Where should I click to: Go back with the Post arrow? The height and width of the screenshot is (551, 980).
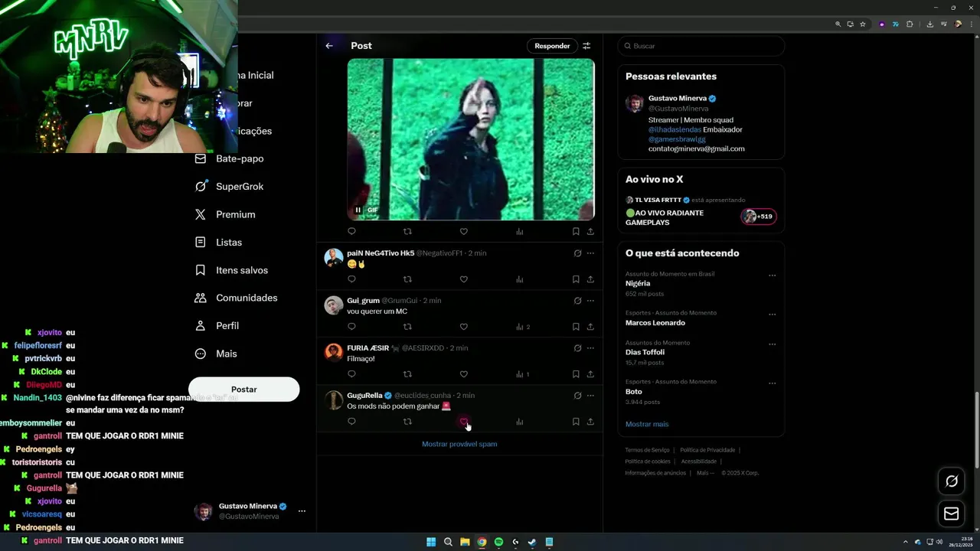pyautogui.click(x=329, y=46)
